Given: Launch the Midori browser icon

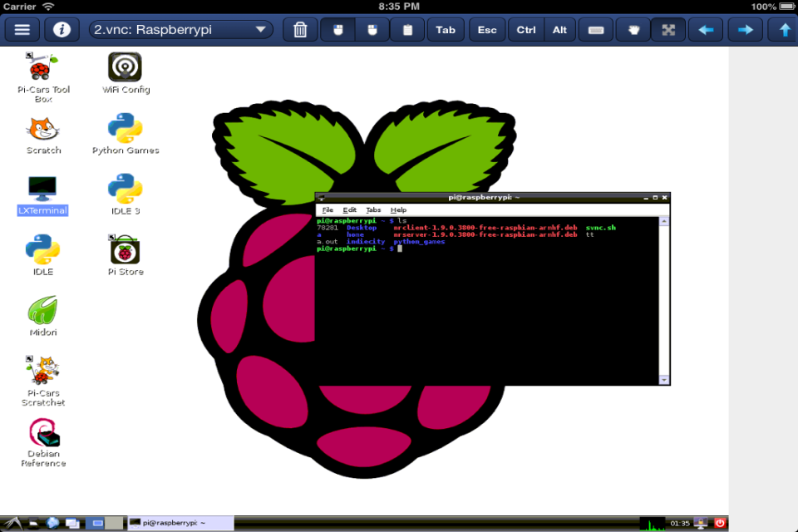Looking at the screenshot, I should (42, 316).
